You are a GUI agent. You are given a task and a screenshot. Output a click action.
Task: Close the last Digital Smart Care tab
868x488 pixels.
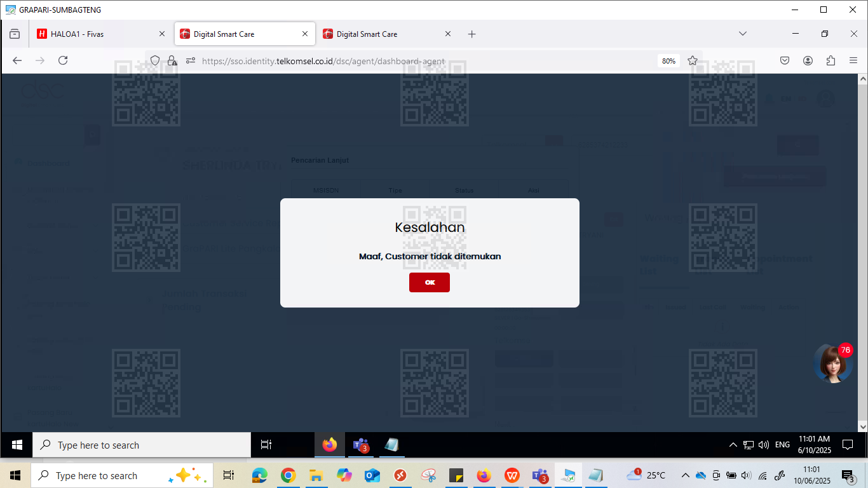448,34
